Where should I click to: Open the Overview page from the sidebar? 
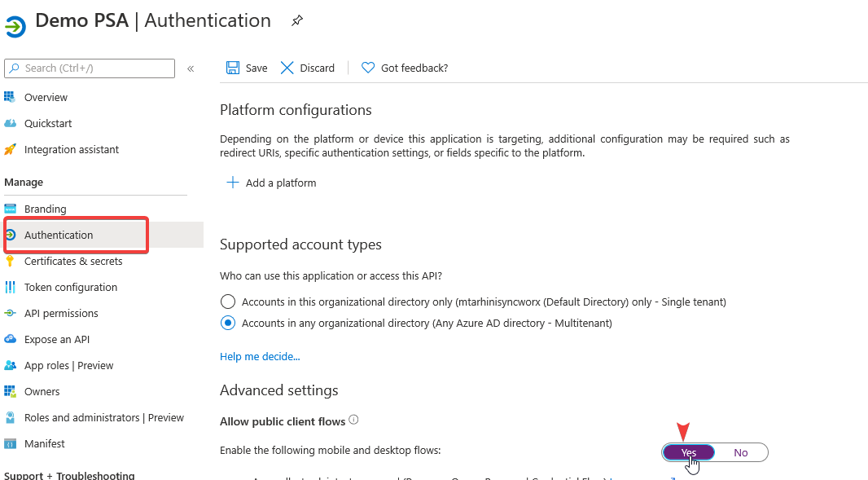coord(44,97)
